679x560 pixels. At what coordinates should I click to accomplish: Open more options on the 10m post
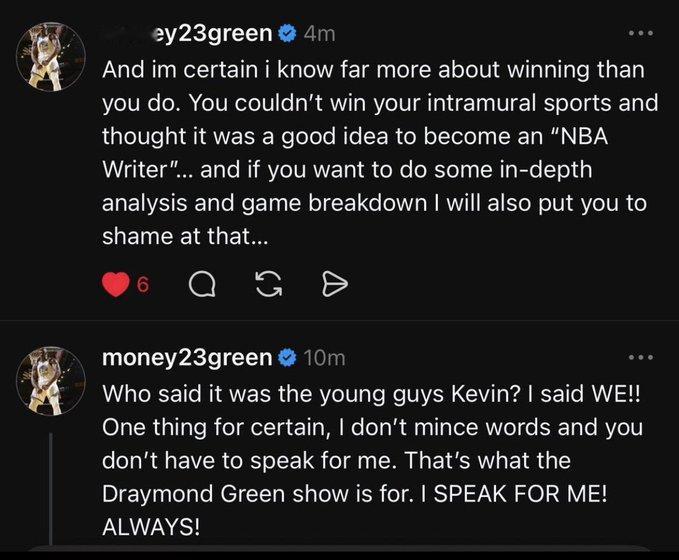tap(641, 357)
